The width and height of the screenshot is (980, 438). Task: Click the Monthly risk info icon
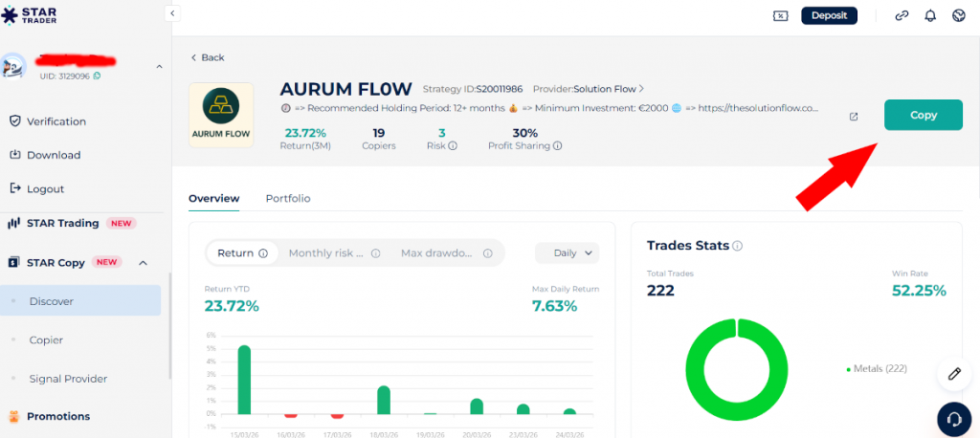coord(375,253)
